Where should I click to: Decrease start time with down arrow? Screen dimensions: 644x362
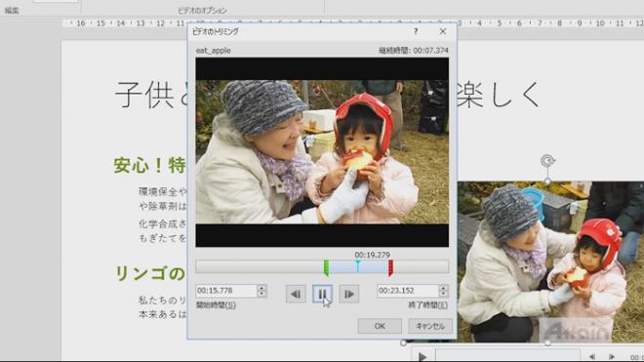pos(262,294)
